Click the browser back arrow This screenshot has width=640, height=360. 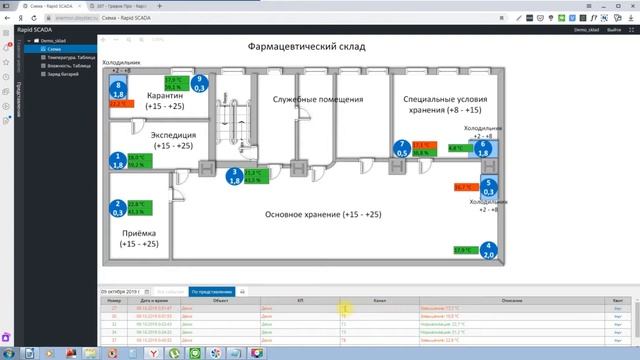click(7, 18)
